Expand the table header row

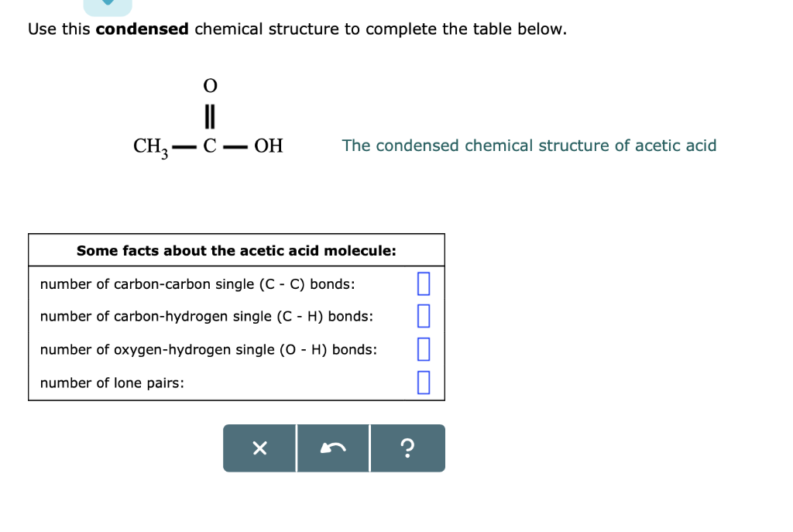236,249
